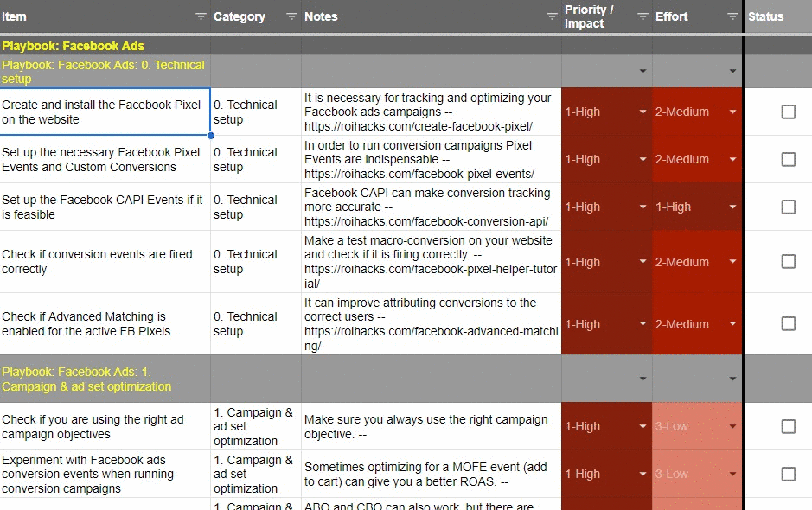Open Priority dropdown for Pixel Events and Custom Conversions
812x510 pixels.
click(643, 159)
